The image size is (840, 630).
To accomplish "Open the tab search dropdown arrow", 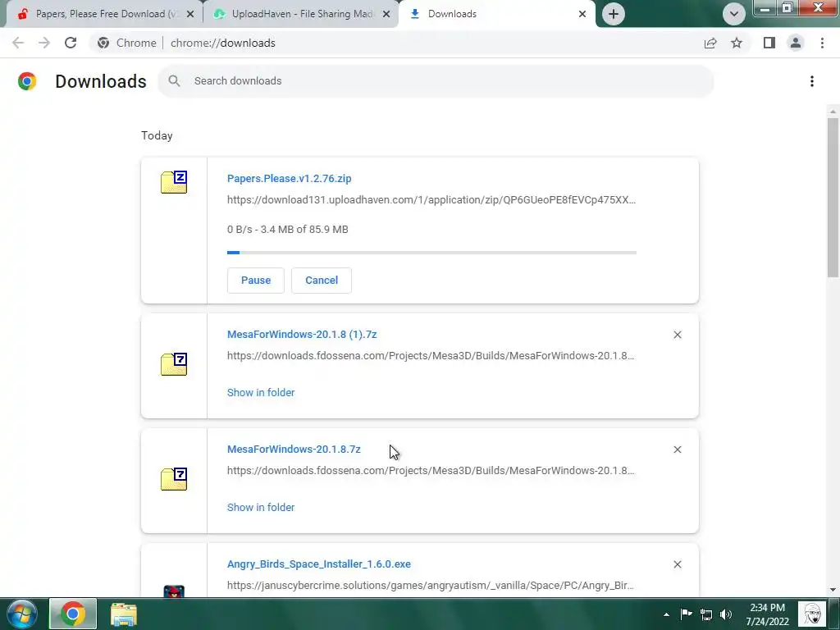I will coord(734,14).
